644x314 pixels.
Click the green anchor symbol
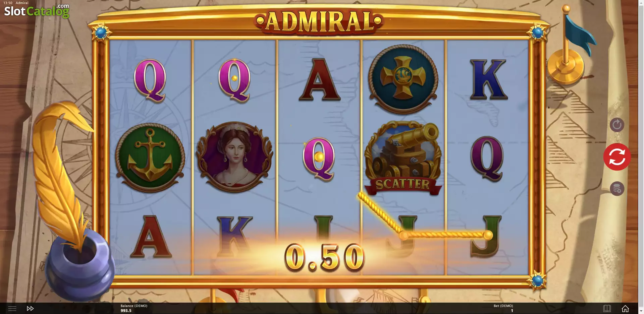click(x=150, y=158)
